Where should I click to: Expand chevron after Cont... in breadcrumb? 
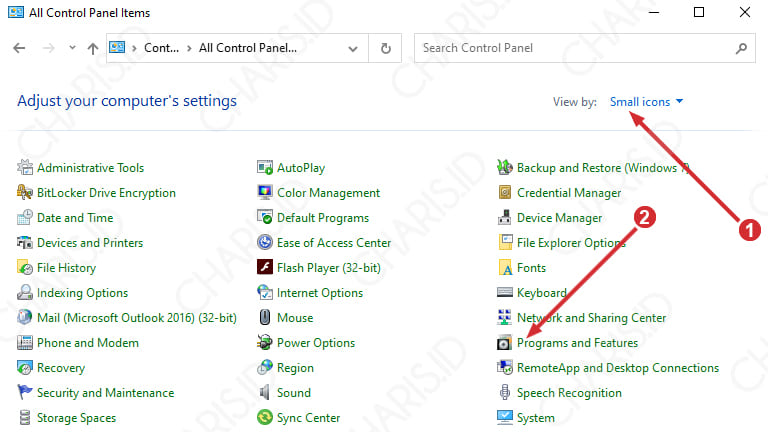click(x=189, y=48)
